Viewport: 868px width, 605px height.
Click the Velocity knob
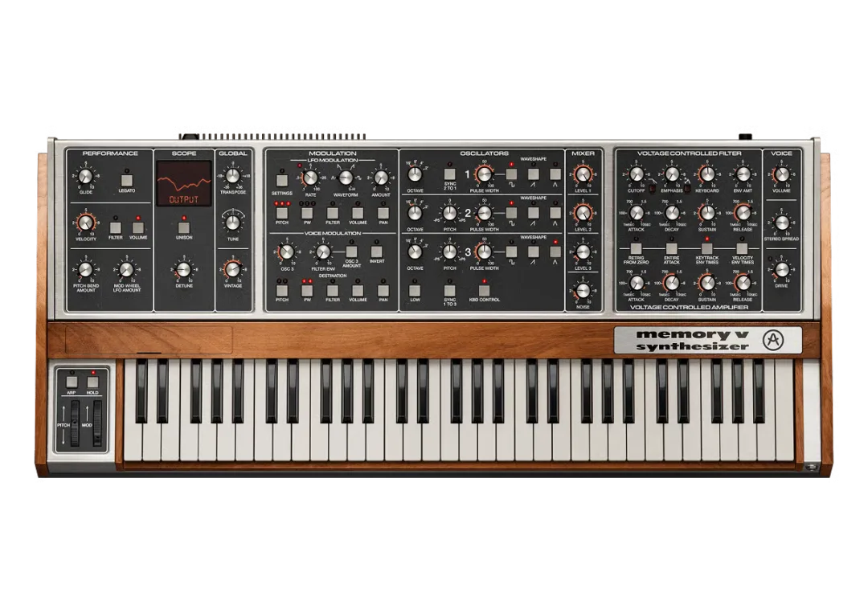point(85,223)
